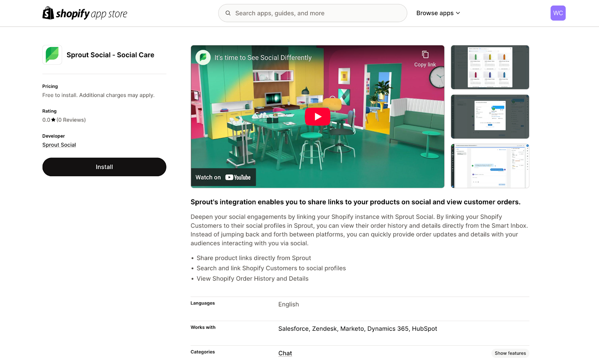Viewport: 599px width, 364px height.
Task: Click the Sprout Social green leaf app icon
Action: [52, 55]
